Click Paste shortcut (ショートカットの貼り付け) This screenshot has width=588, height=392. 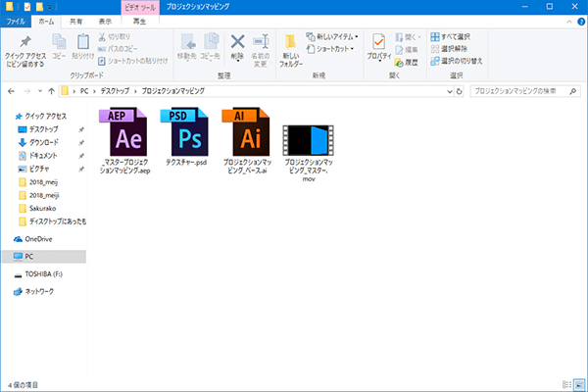132,61
